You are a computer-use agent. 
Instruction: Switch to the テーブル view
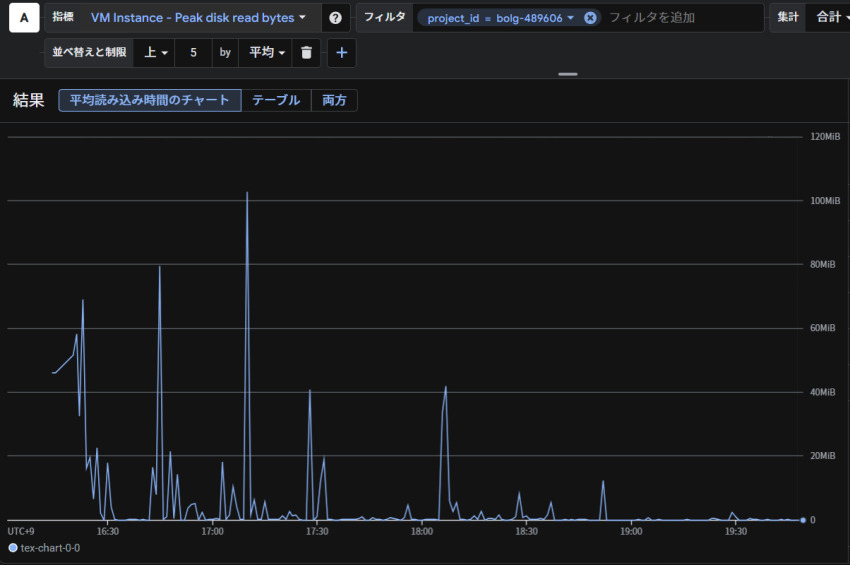pos(276,100)
